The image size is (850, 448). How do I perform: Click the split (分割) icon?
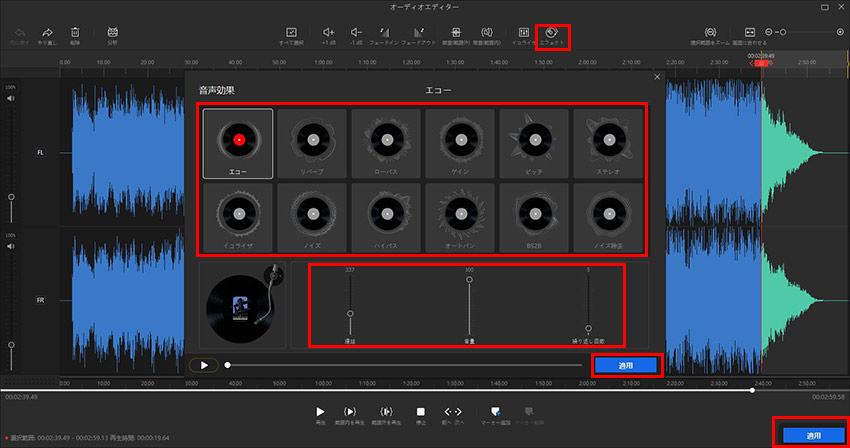coord(112,32)
